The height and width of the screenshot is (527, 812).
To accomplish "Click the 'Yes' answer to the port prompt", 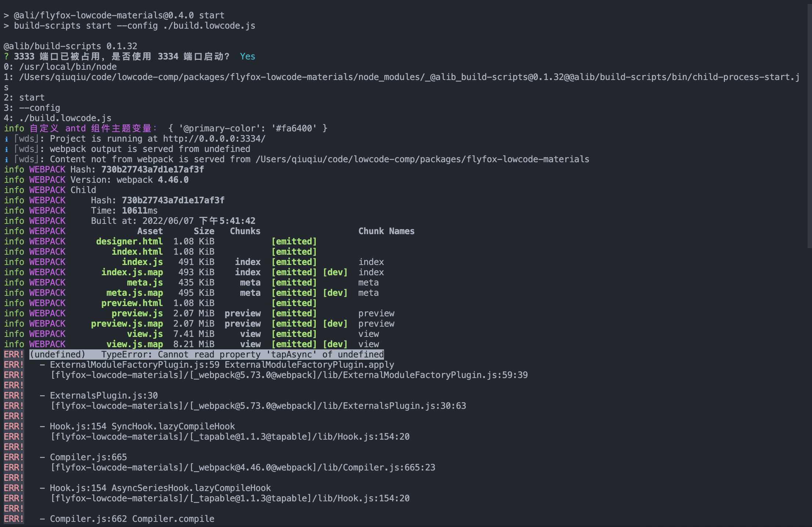I will [x=247, y=57].
